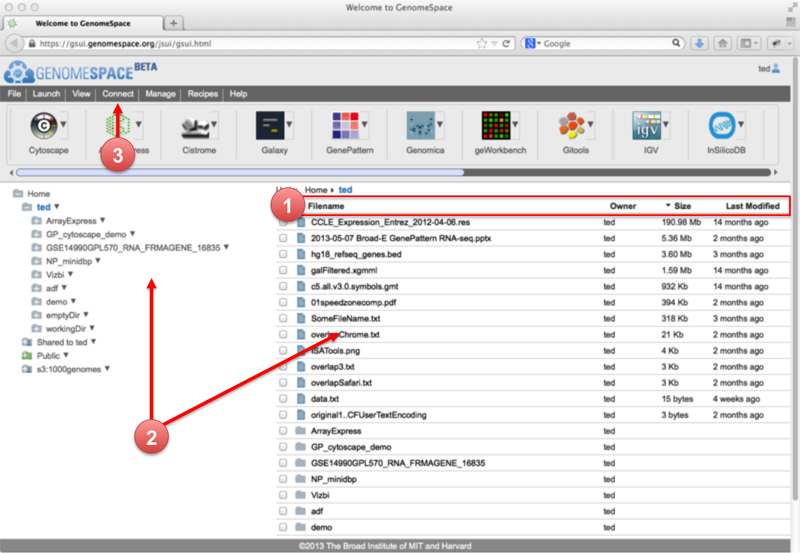Open the browser downloads arrow icon
The image size is (800, 553).
699,43
